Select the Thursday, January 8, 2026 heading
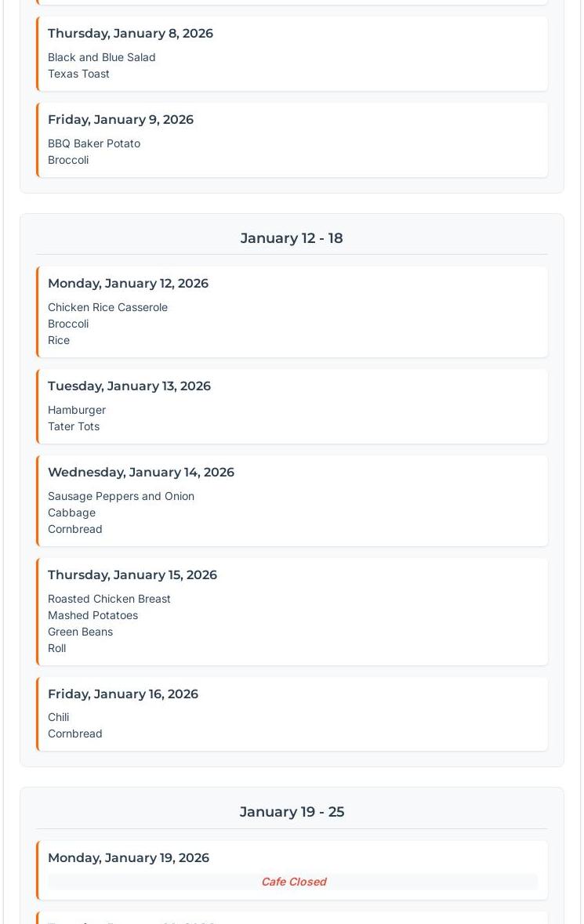Viewport: 584px width, 924px height. [130, 34]
